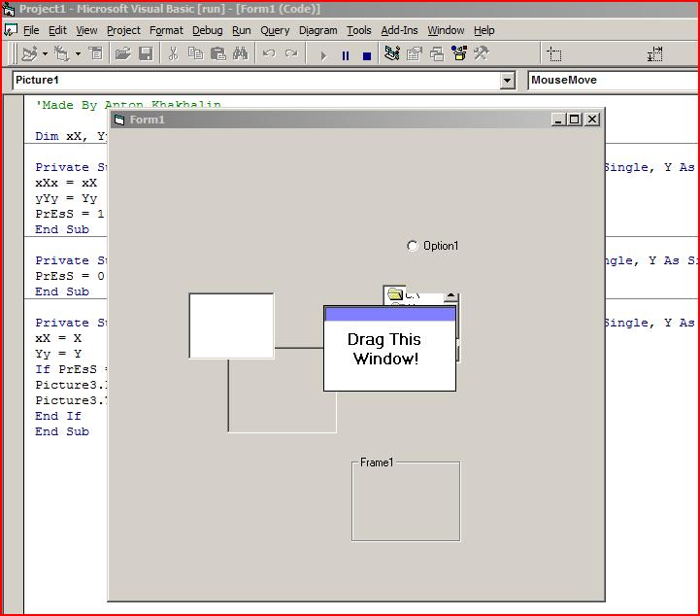Click the Cut scissors icon
The width and height of the screenshot is (700, 616).
pyautogui.click(x=173, y=54)
